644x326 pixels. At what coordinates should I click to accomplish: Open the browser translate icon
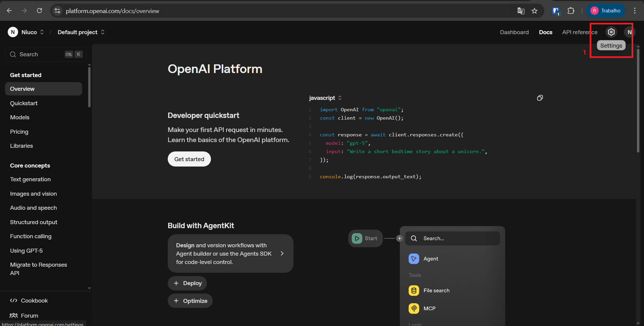521,11
